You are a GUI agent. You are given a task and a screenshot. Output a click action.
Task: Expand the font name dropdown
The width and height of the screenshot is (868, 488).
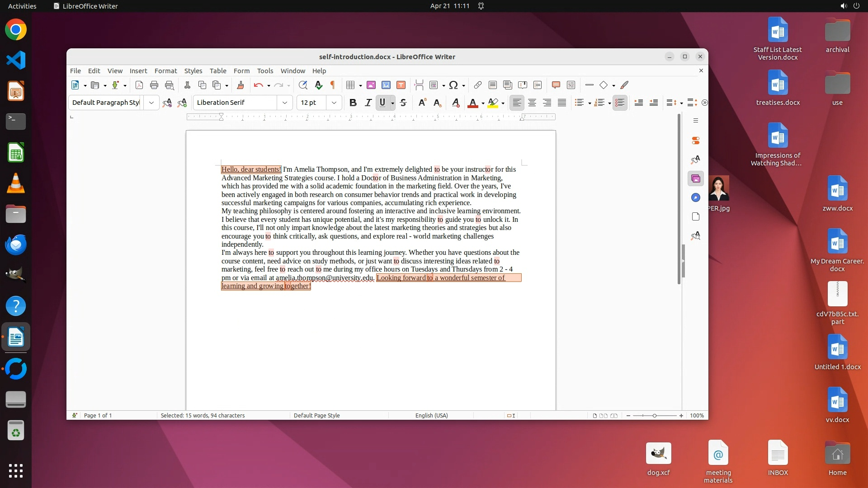(x=285, y=103)
